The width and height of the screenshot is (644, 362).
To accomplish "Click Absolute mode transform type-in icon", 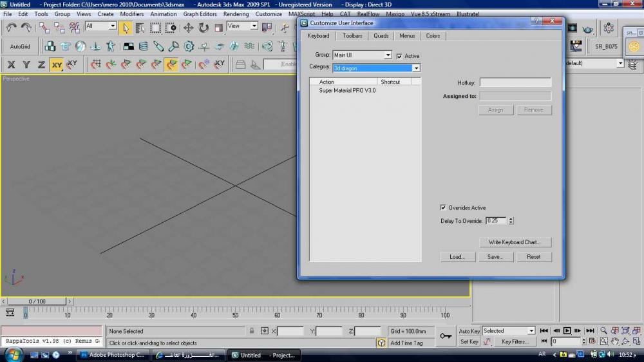I will (x=265, y=331).
